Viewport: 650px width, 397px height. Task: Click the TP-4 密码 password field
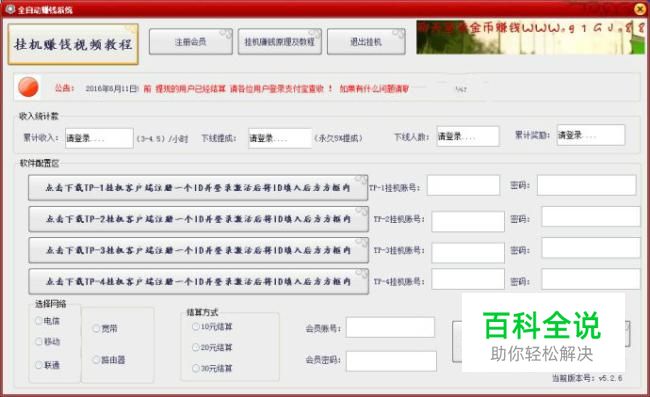coord(591,279)
